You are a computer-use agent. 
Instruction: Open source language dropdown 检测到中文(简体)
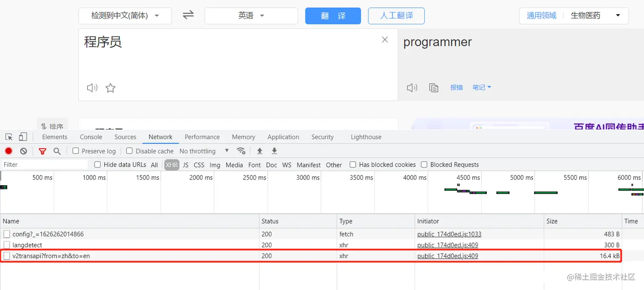(125, 16)
